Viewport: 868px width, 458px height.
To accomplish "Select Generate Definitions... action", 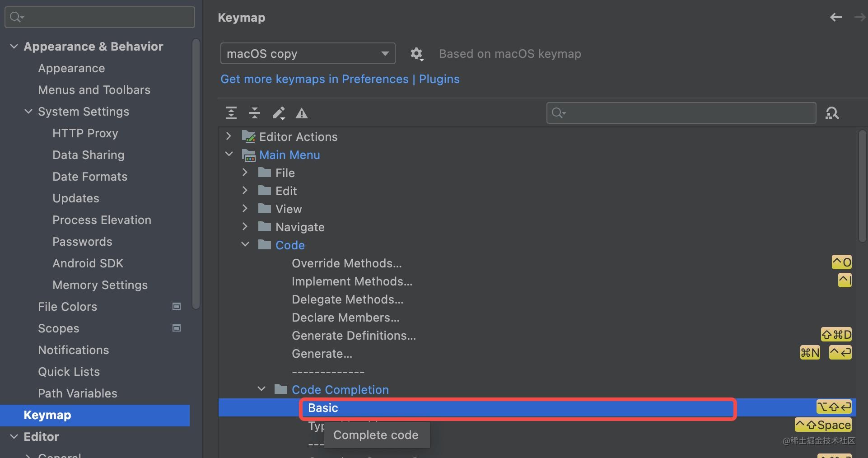I will (354, 336).
